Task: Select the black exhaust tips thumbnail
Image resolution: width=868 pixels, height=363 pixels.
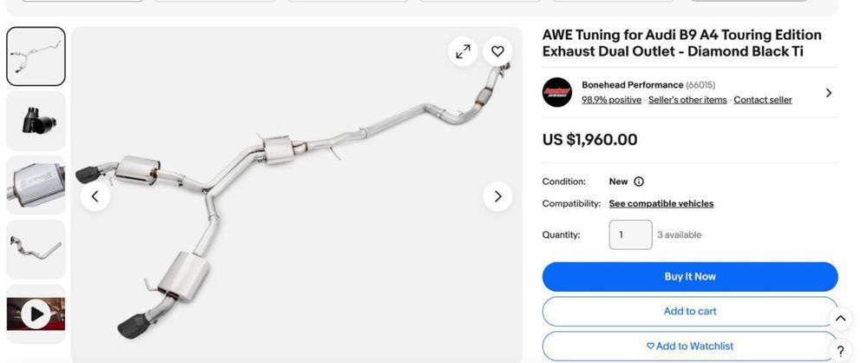Action: [36, 121]
